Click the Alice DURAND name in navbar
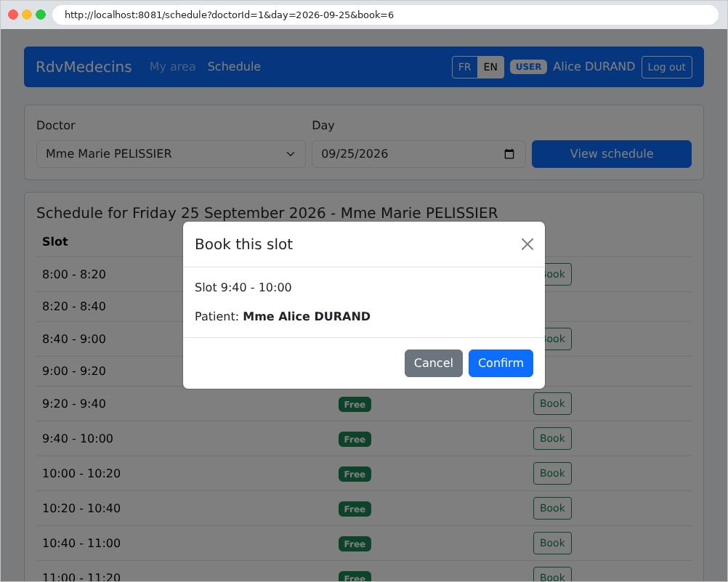This screenshot has width=728, height=582. pyautogui.click(x=594, y=66)
